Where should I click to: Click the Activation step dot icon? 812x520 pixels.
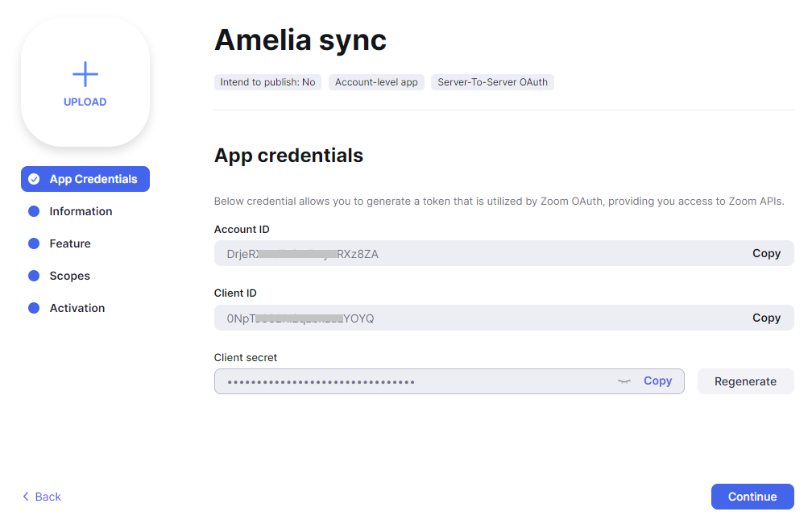[x=34, y=308]
